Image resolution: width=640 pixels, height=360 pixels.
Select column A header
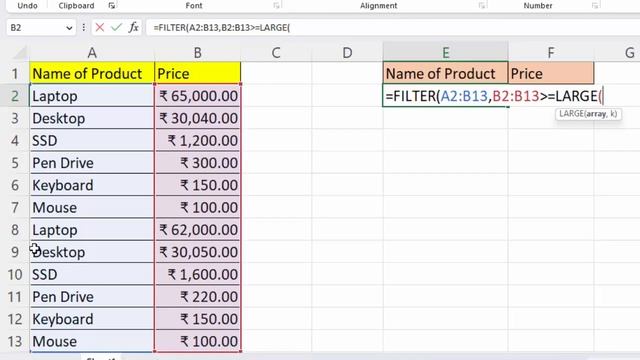92,53
